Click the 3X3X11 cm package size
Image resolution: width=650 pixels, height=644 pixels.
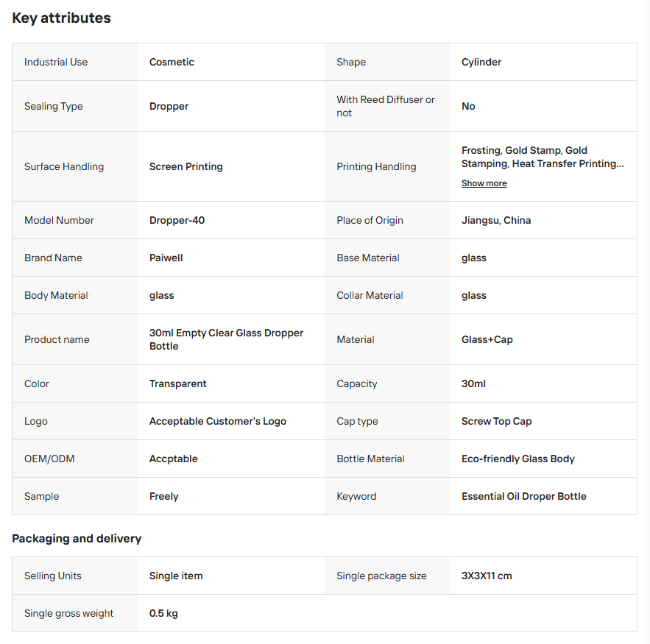(487, 576)
